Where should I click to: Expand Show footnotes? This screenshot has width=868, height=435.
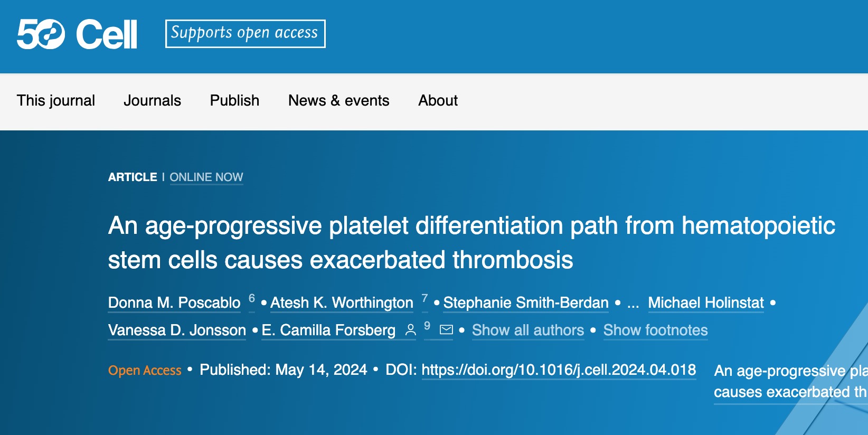pos(655,330)
